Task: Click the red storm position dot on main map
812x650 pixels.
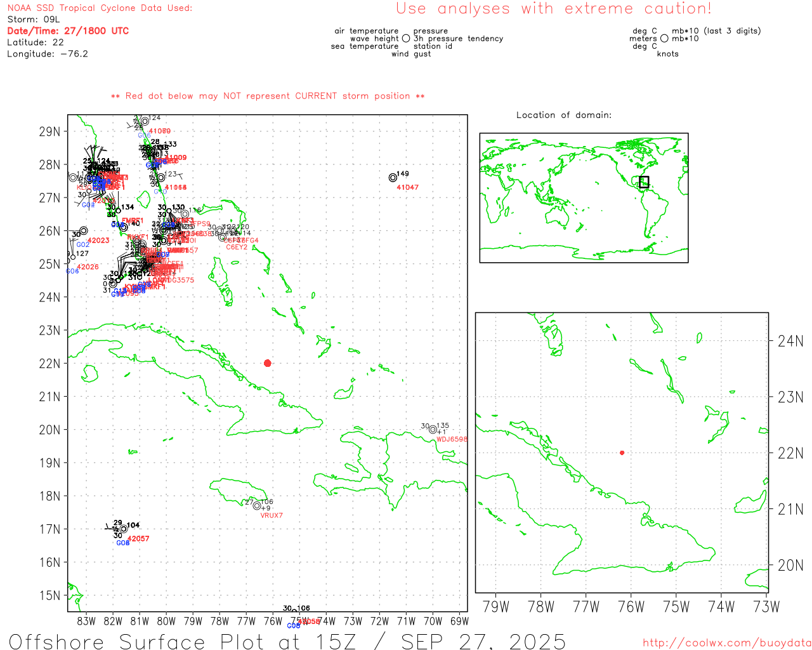Action: click(x=267, y=363)
